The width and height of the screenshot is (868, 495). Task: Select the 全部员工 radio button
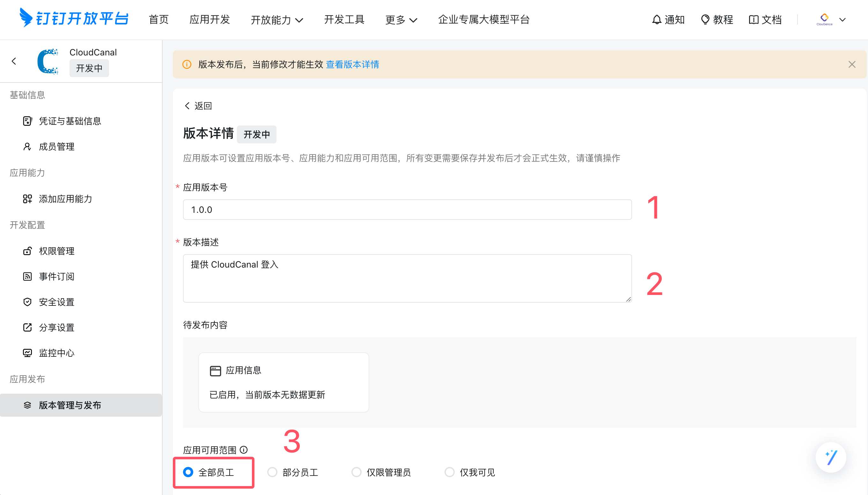(188, 472)
